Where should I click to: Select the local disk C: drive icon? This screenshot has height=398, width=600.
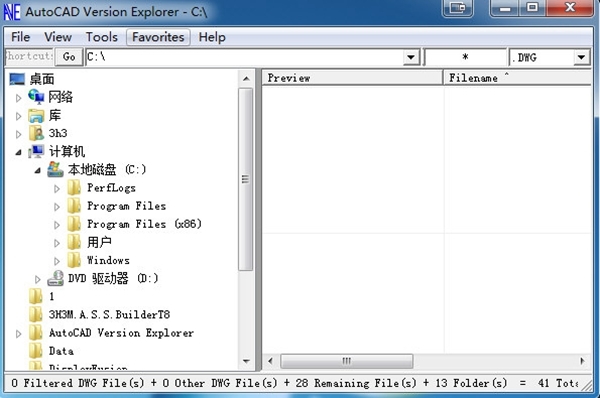pos(55,170)
